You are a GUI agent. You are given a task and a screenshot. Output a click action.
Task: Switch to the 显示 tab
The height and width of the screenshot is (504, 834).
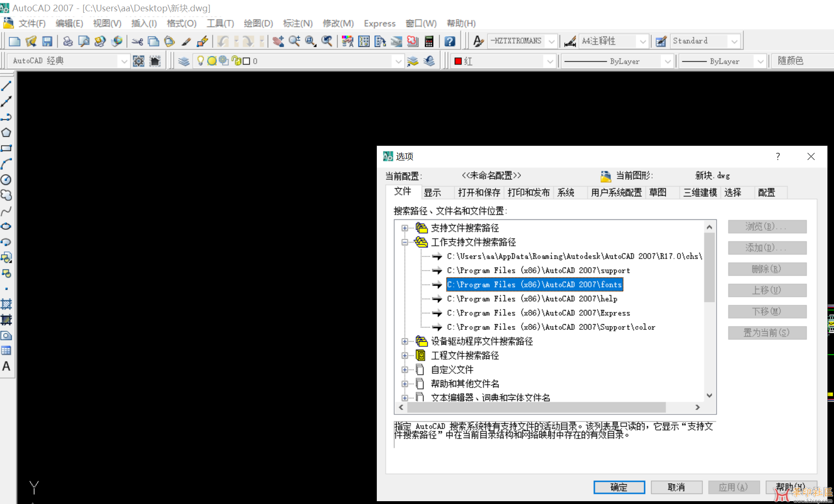(x=432, y=193)
